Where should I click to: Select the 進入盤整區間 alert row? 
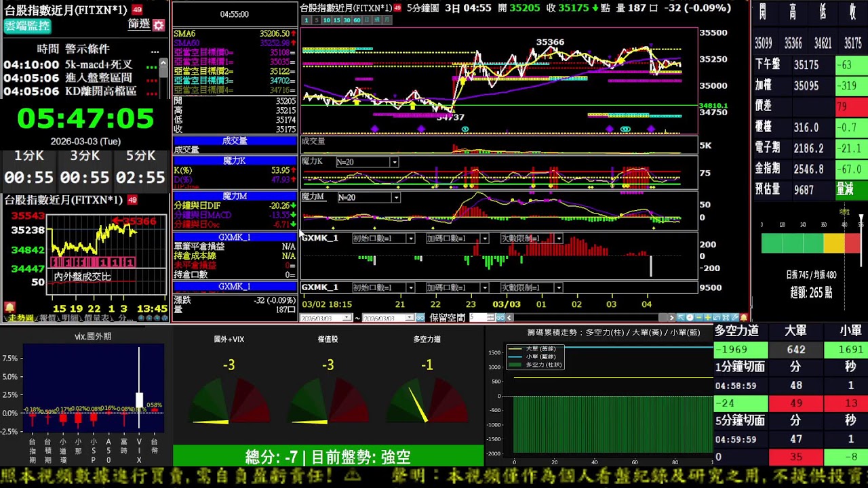80,78
